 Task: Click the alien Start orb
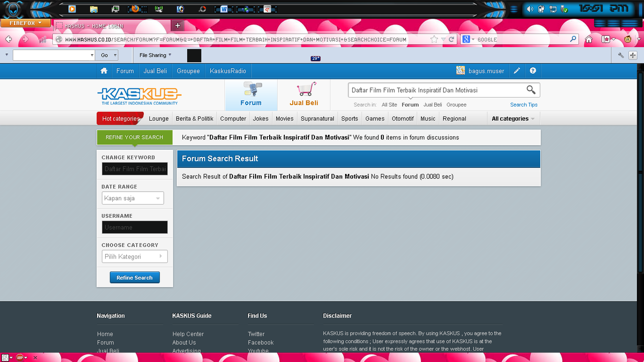tap(13, 10)
